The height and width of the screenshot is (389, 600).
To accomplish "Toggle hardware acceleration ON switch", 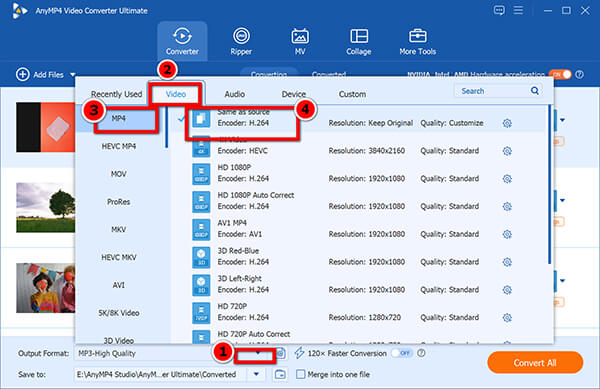I will [x=560, y=74].
